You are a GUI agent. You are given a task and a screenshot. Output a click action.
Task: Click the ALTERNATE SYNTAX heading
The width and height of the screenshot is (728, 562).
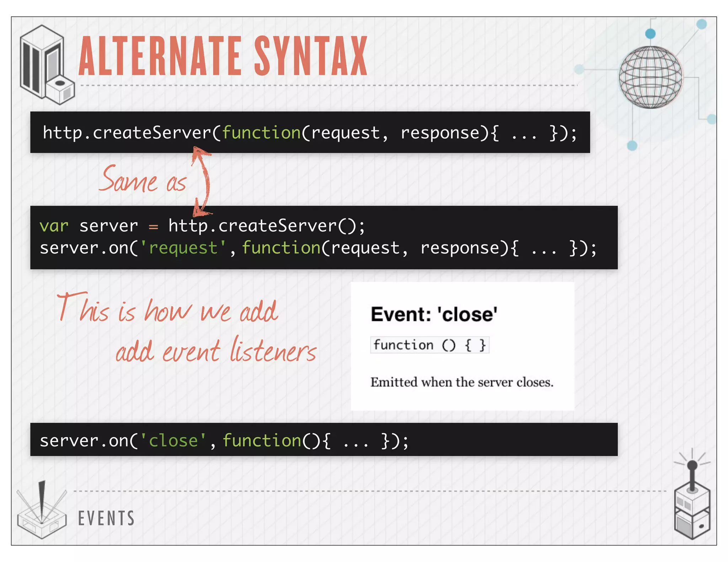pyautogui.click(x=223, y=56)
